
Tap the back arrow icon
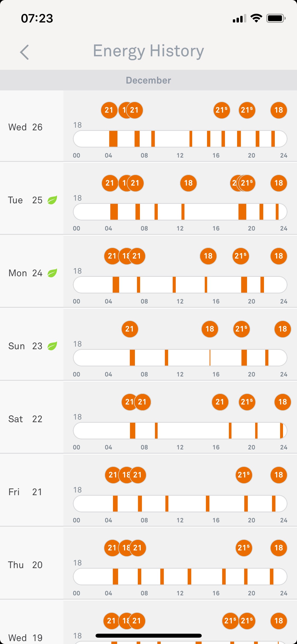24,52
